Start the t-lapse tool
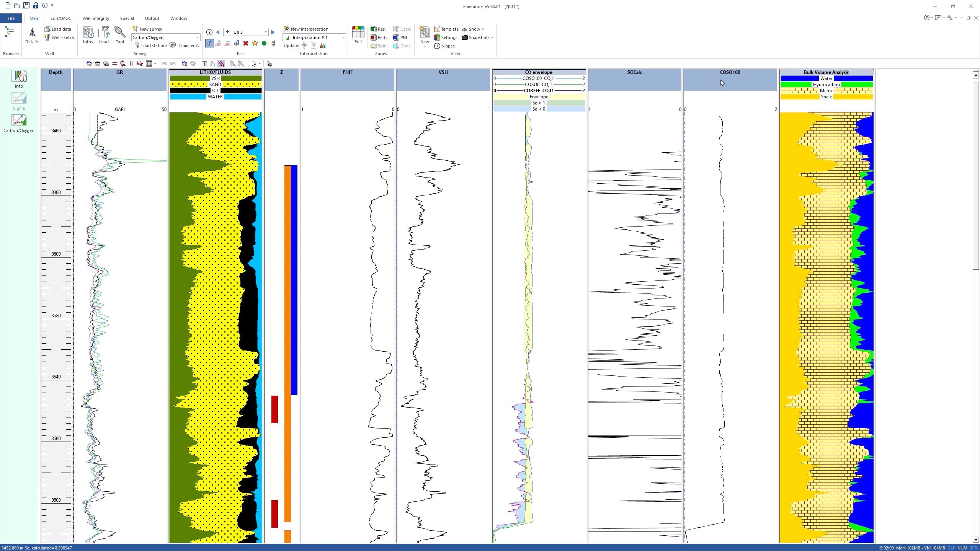Screen dimensions: 980x551 pyautogui.click(x=444, y=46)
